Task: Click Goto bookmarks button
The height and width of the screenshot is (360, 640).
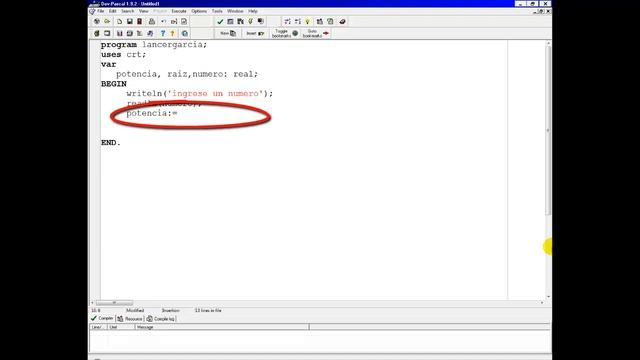Action: pyautogui.click(x=316, y=33)
